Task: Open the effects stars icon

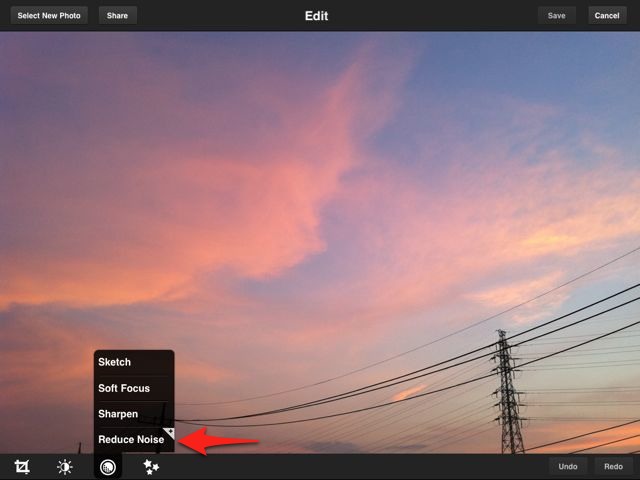Action: coord(151,467)
